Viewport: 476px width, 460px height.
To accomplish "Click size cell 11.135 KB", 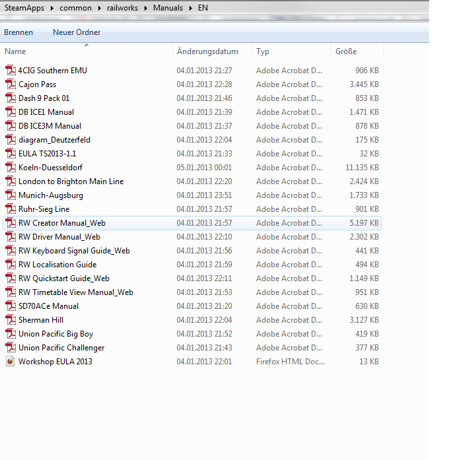I will coord(362,168).
